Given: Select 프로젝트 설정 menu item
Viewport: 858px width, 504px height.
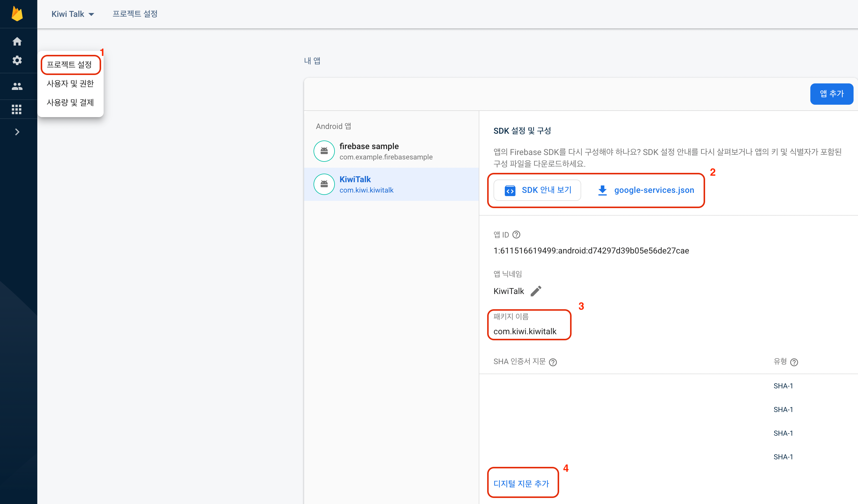Looking at the screenshot, I should 69,64.
